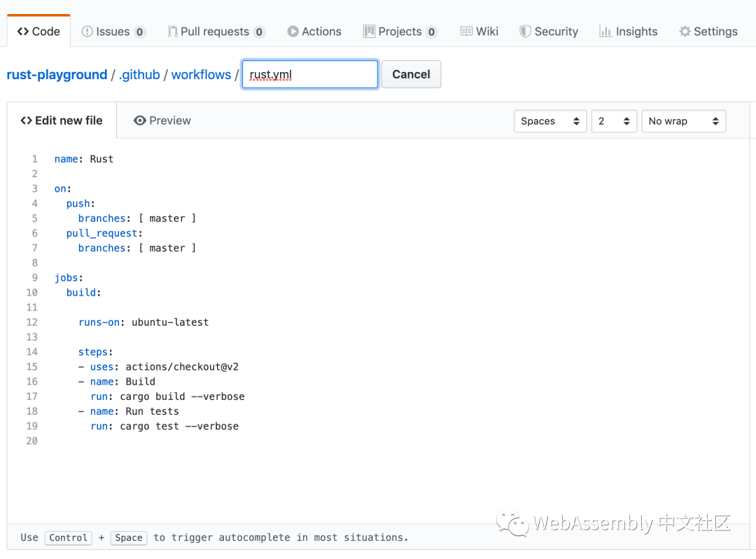Click line 5 'branches: [ master ]'

137,219
